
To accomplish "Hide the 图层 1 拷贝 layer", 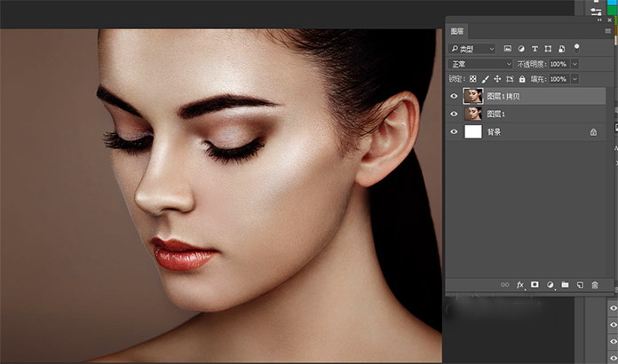I will pyautogui.click(x=455, y=96).
